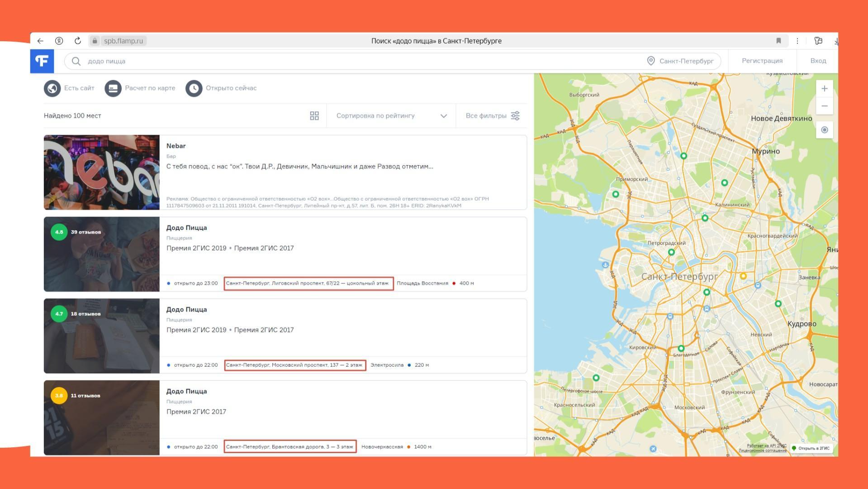Click 'Лицензионное соглашение' map link
The width and height of the screenshot is (868, 489).
(763, 451)
